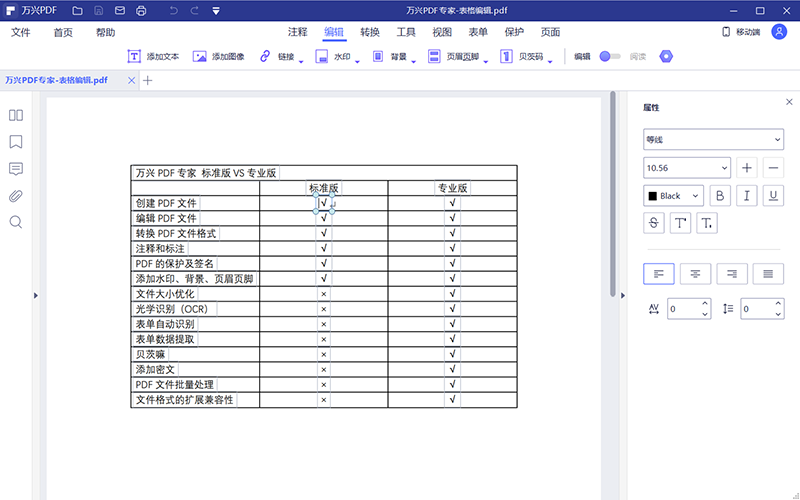
Task: Open the attachments paperclip panel
Action: [x=16, y=195]
